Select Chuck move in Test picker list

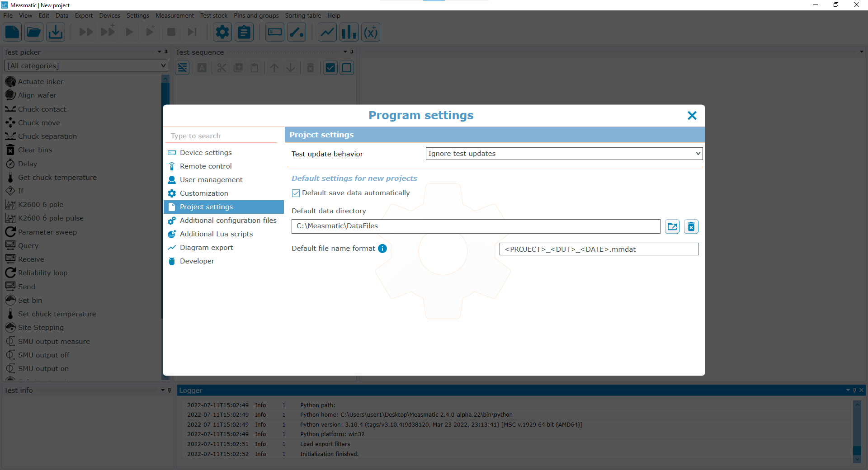coord(39,123)
